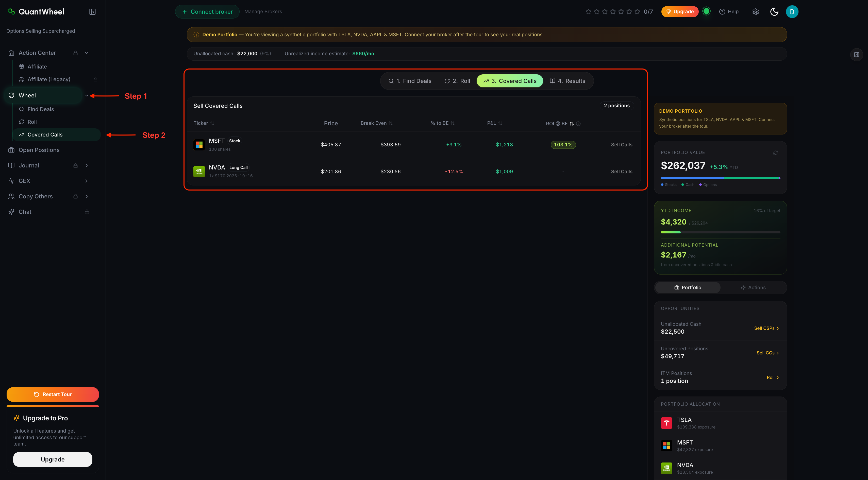
Task: Sort table by % to BE column
Action: tap(442, 123)
